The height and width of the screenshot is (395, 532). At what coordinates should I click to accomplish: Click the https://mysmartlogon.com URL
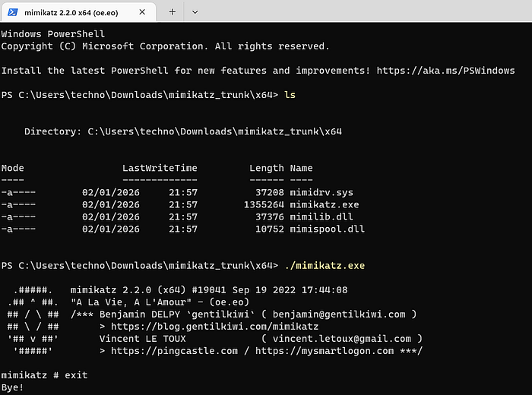pos(325,351)
